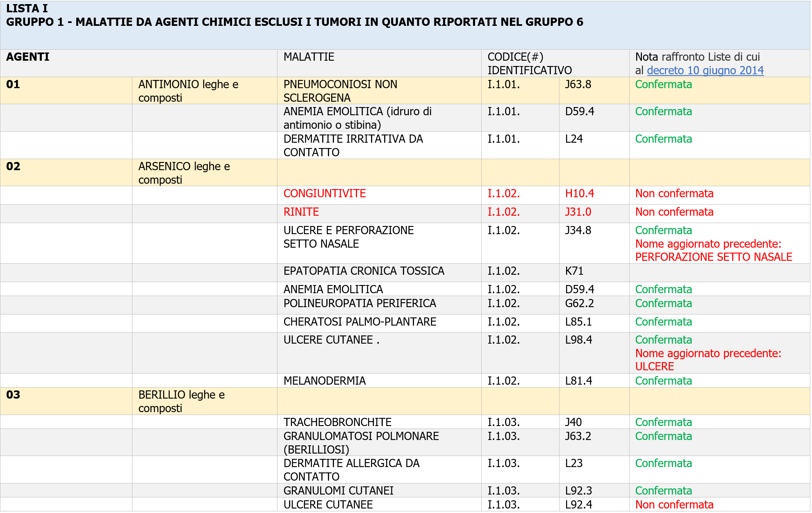Select the MELANODERMIA disease cell

(325, 381)
